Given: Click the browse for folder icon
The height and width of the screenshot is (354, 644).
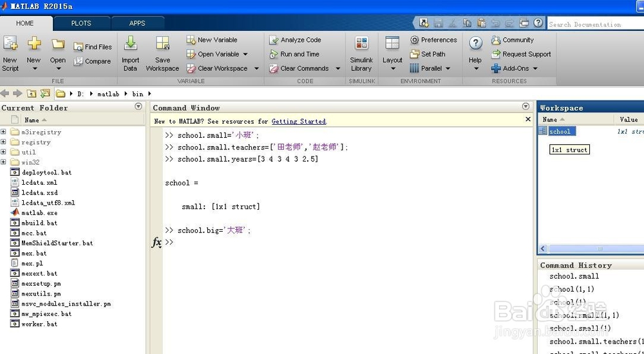Looking at the screenshot, I should click(x=45, y=93).
